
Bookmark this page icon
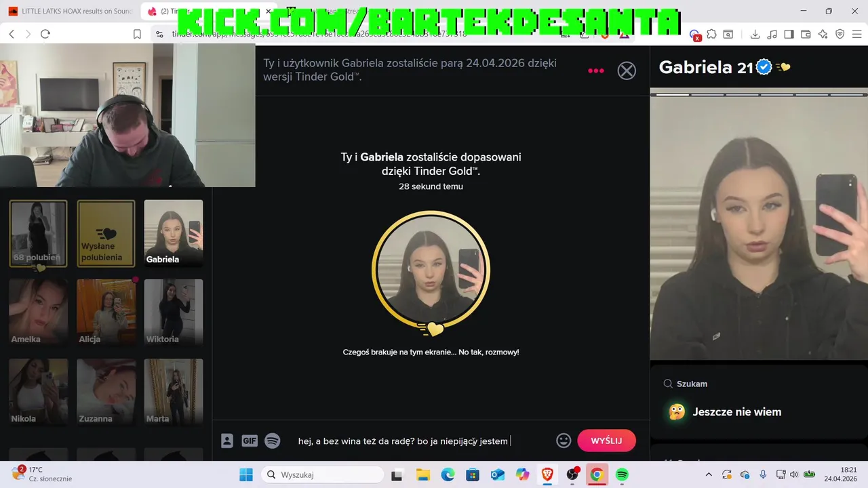click(137, 34)
